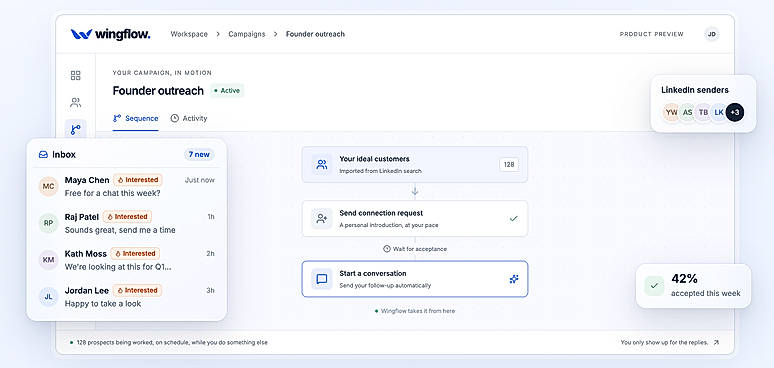774x368 pixels.
Task: Click the 'Founder outreach' campaign title
Action: point(158,91)
